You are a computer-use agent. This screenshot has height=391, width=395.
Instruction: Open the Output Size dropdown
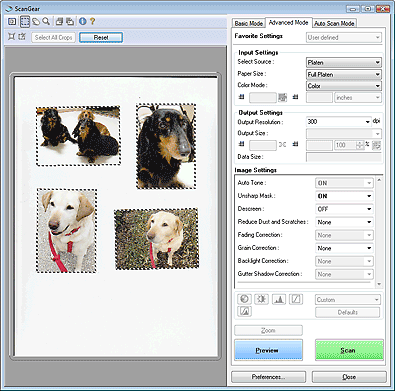(x=344, y=134)
